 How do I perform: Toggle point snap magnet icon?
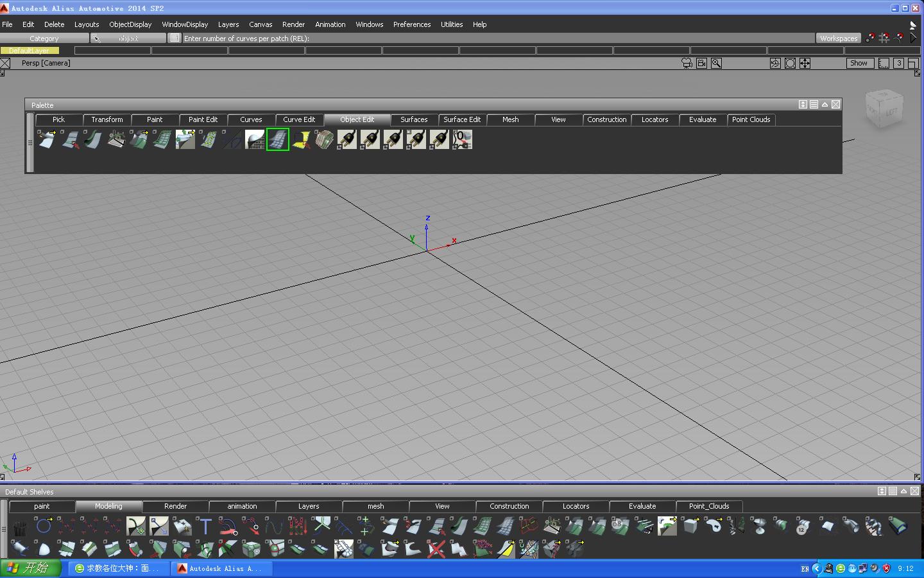(870, 39)
